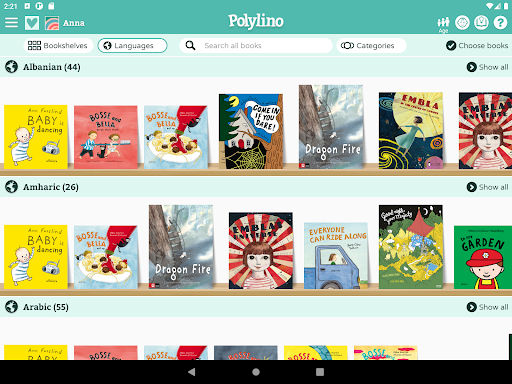
Task: Tap the Android home button
Action: tap(256, 372)
